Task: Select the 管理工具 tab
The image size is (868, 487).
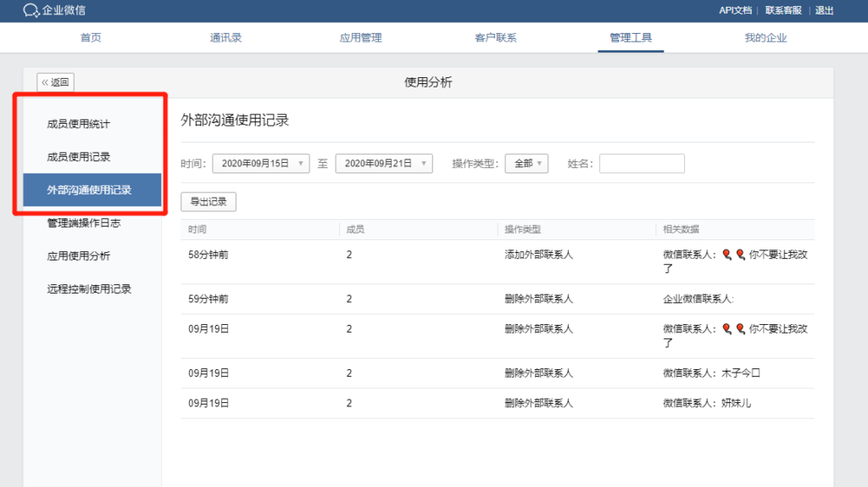Action: pos(631,38)
